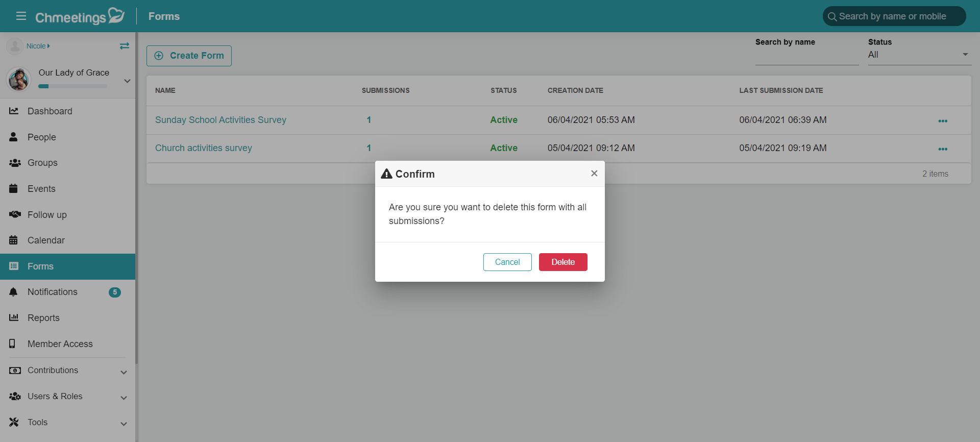Open the Dashboard chart icon
Viewport: 980px width, 442px height.
pos(14,111)
